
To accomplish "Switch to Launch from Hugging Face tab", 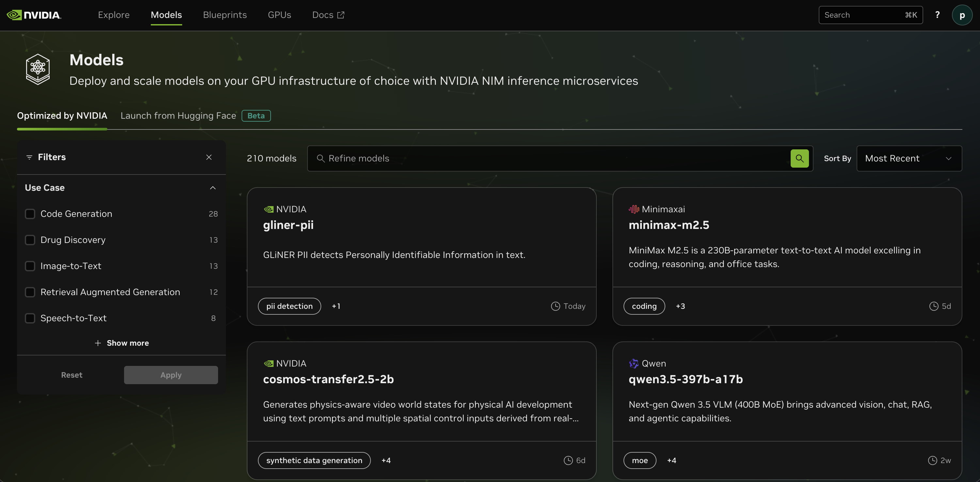I will coord(178,115).
